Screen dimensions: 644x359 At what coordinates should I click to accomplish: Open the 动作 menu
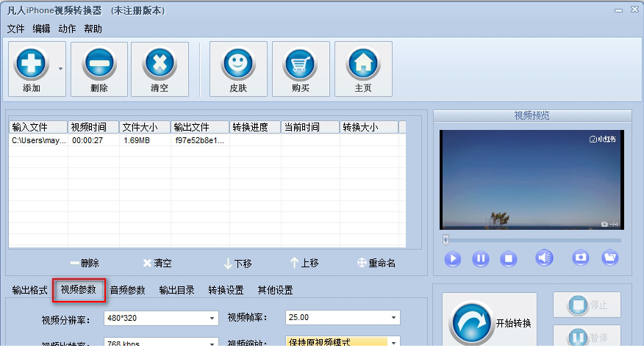pos(67,29)
